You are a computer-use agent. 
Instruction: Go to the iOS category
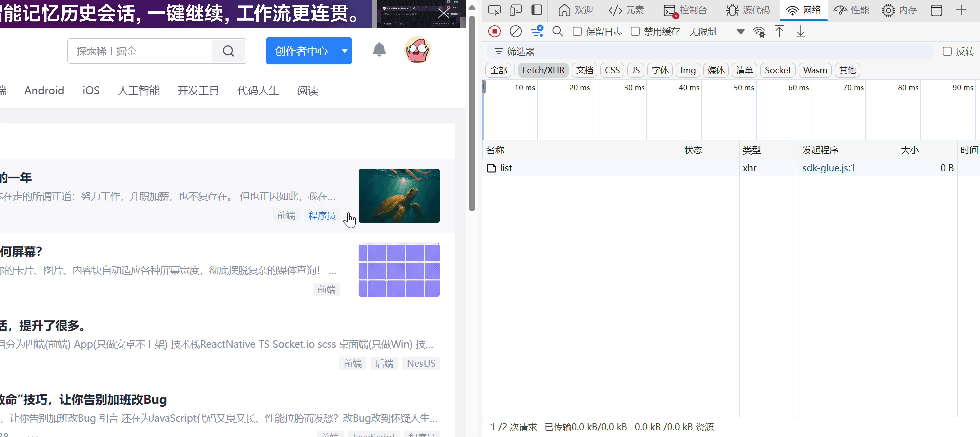[91, 91]
